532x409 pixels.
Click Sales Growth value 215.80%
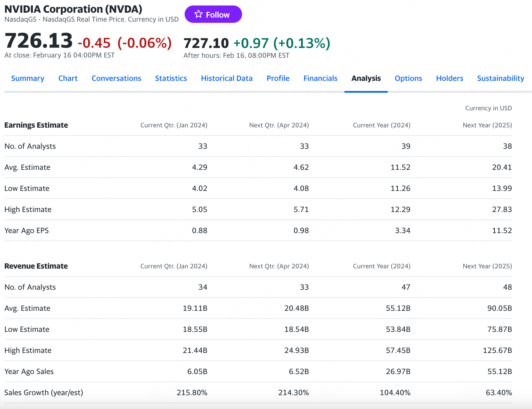192,393
